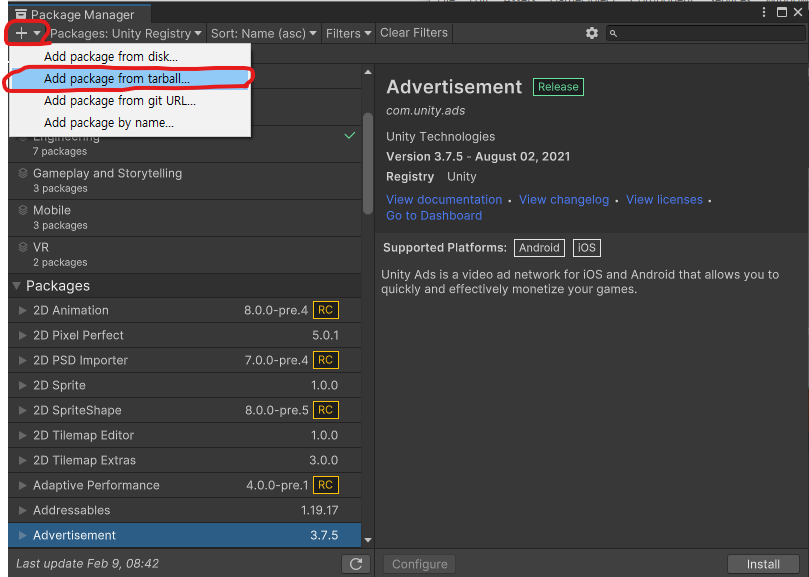Viewport: 809px width, 577px height.
Task: Select the 2D Animation package
Action: (x=185, y=310)
